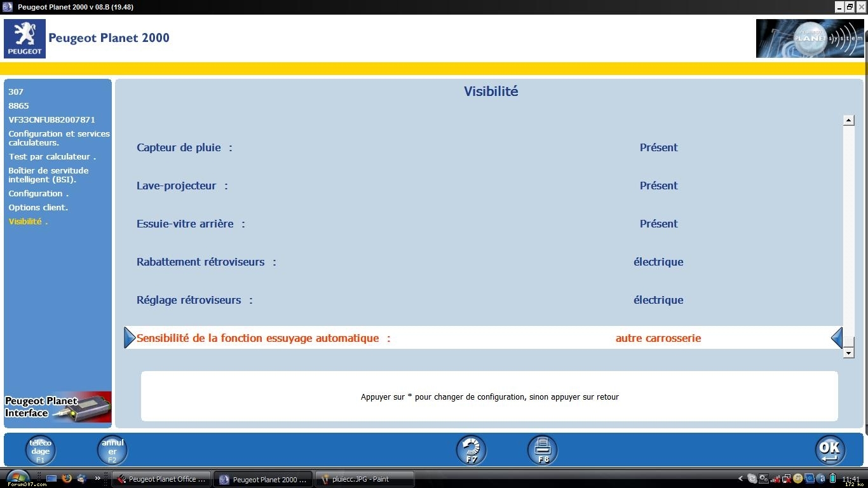Click the Planet System logo banner

tap(810, 39)
